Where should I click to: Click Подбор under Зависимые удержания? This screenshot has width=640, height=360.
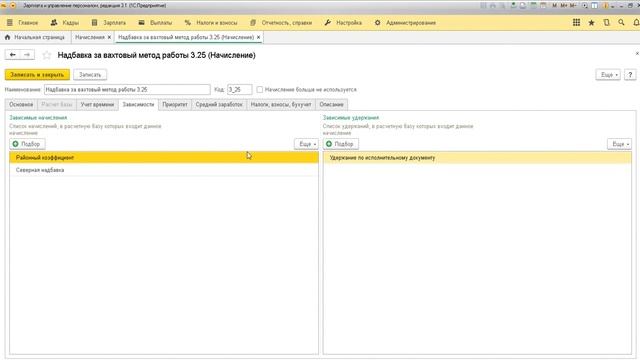pyautogui.click(x=340, y=144)
